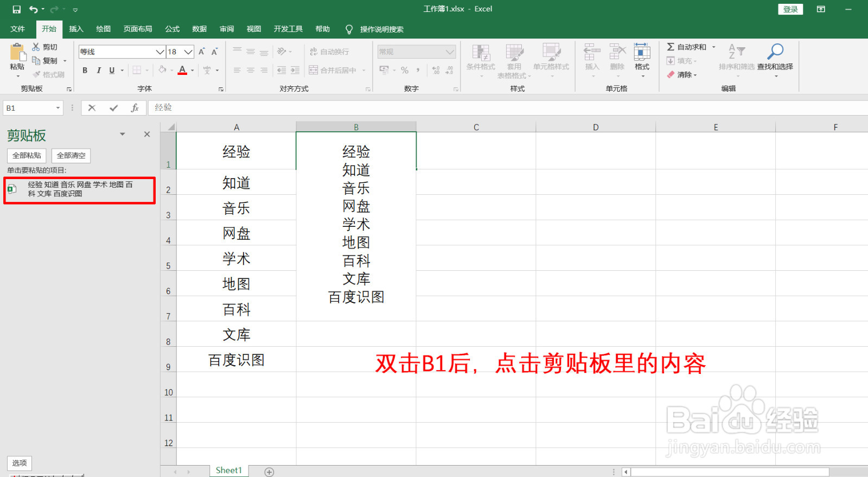Click the Sign in button
Screen dimensions: 868x477
[790, 9]
